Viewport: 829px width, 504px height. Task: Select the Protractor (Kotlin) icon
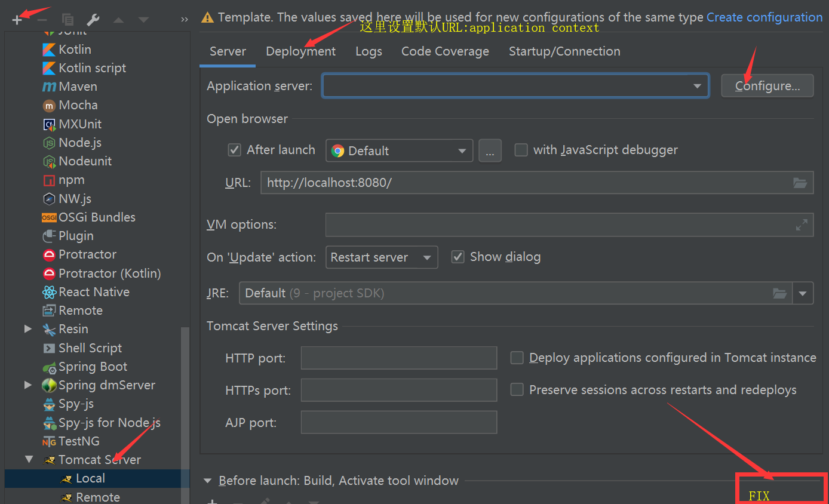click(x=49, y=273)
